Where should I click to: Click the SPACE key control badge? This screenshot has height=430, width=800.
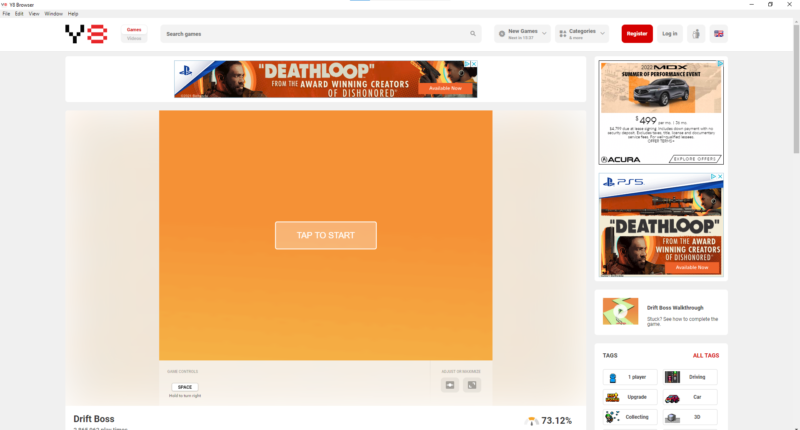coord(185,387)
